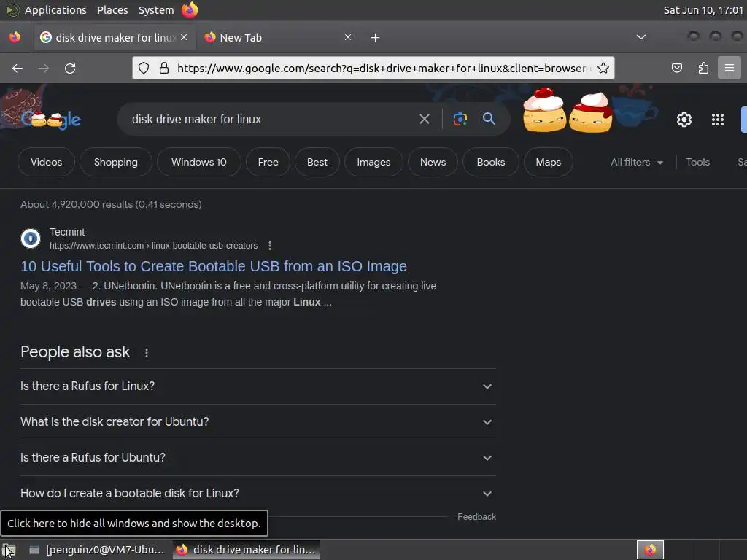
Task: Click the browser address bar URL
Action: (384, 68)
